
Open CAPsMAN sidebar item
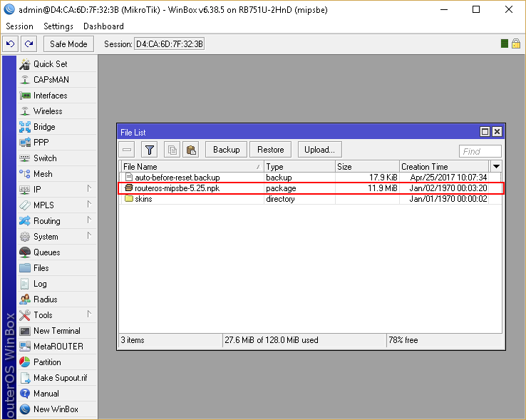tap(57, 80)
